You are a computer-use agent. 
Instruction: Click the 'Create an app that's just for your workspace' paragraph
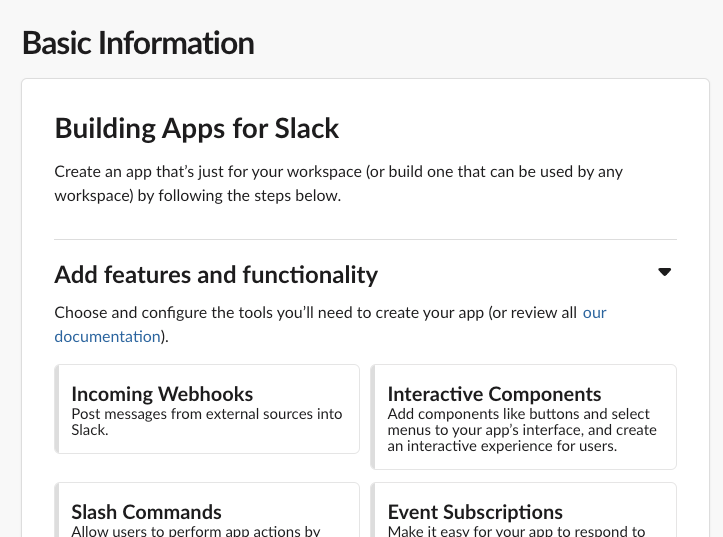(x=338, y=183)
